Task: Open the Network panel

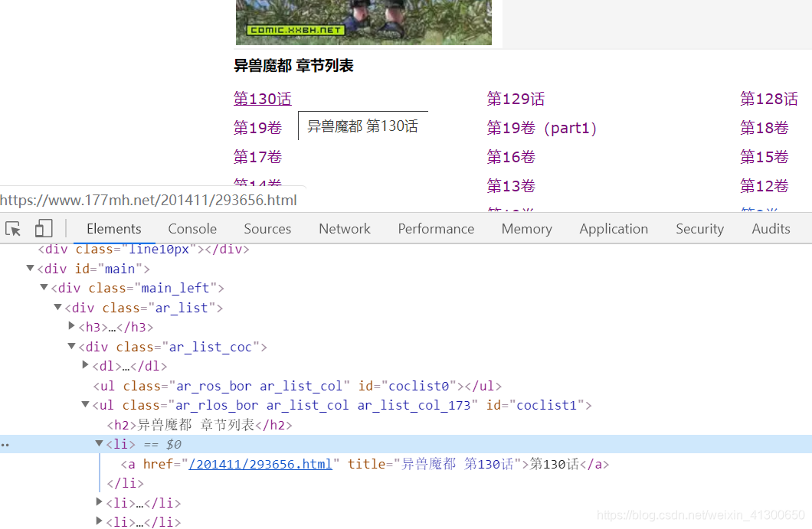Action: [x=344, y=228]
